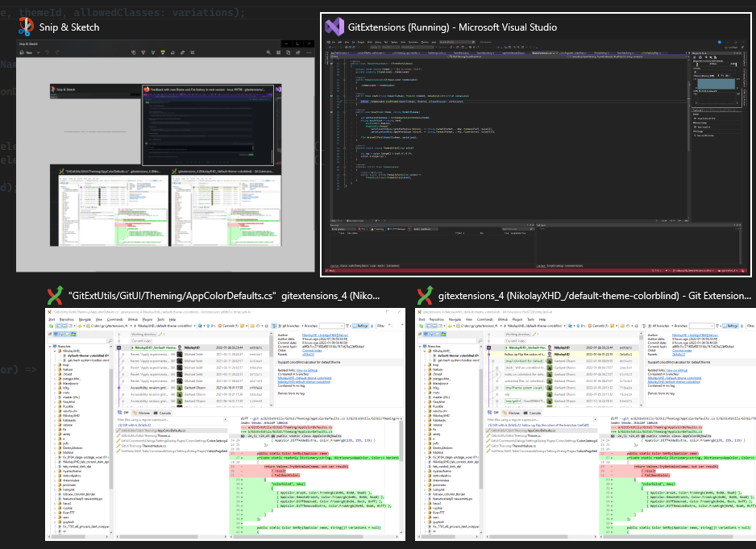The height and width of the screenshot is (549, 756).
Task: Click the "gitextensions_4 (NikolayXHD_/default-theme-colorblind)" window title
Action: coord(595,296)
